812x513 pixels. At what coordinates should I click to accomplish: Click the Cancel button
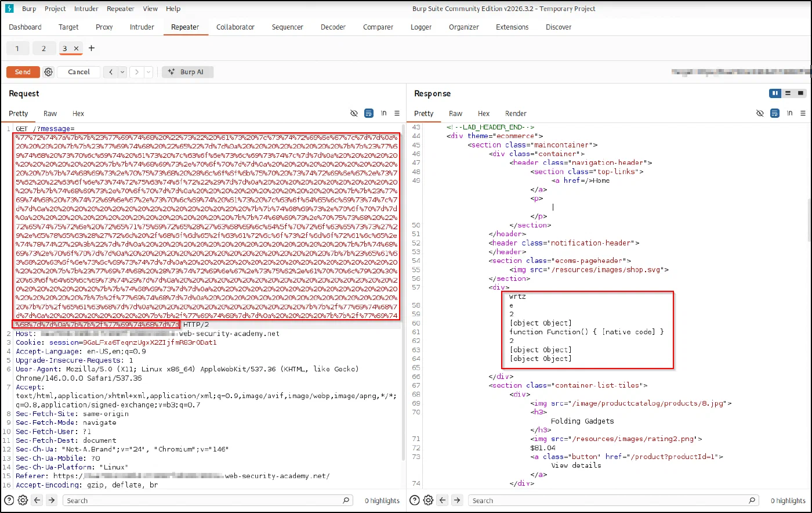click(79, 72)
